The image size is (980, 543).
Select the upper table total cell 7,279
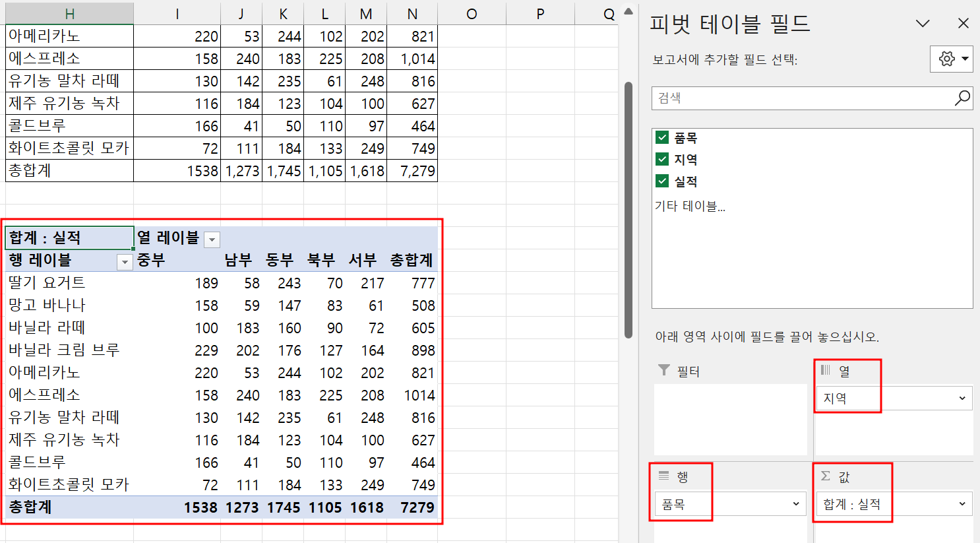pos(412,171)
